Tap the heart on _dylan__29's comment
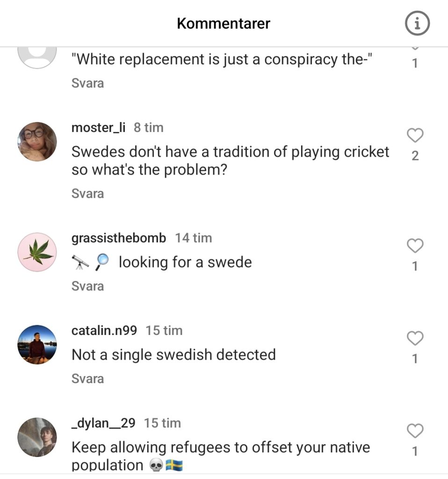448x479 pixels. click(415, 430)
